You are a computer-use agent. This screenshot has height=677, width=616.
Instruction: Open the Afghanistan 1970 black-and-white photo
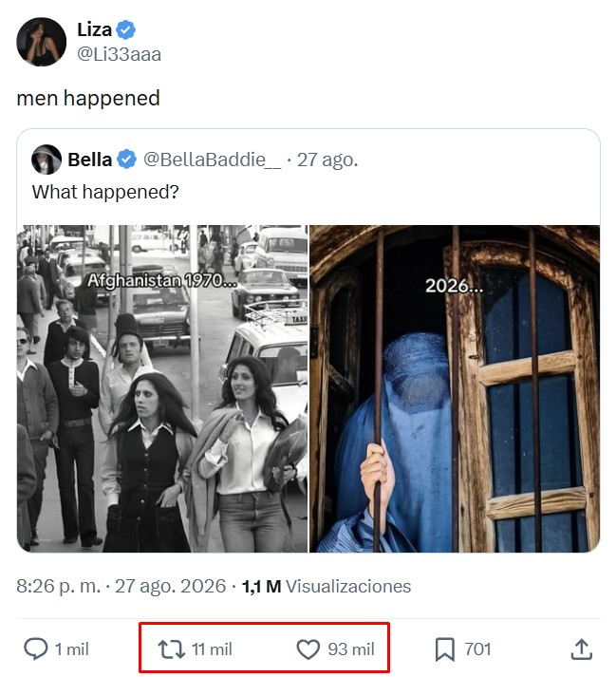coord(162,388)
